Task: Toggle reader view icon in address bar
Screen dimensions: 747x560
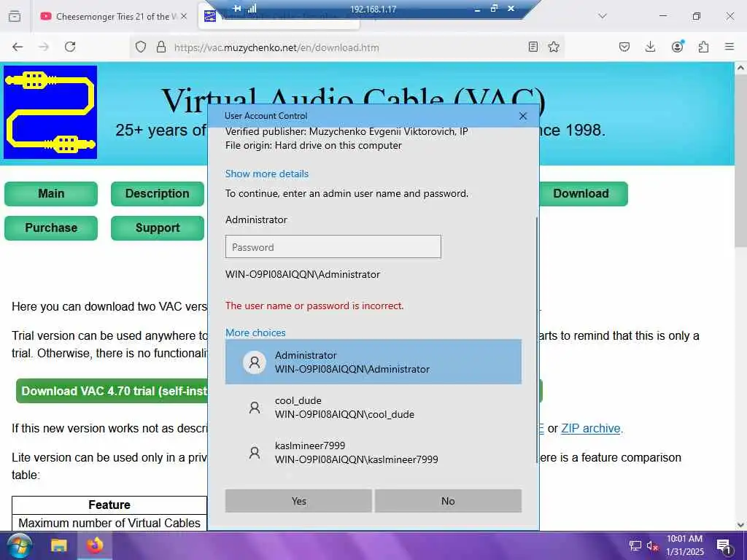Action: point(533,47)
